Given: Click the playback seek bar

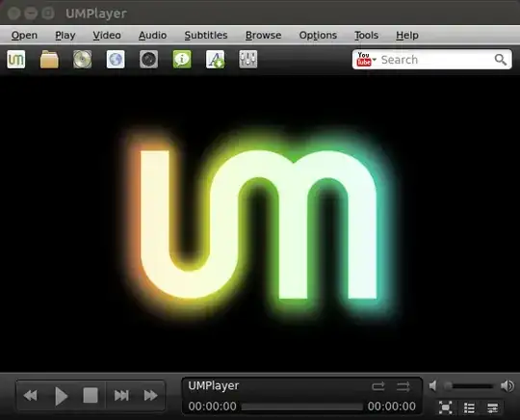Looking at the screenshot, I should point(301,407).
